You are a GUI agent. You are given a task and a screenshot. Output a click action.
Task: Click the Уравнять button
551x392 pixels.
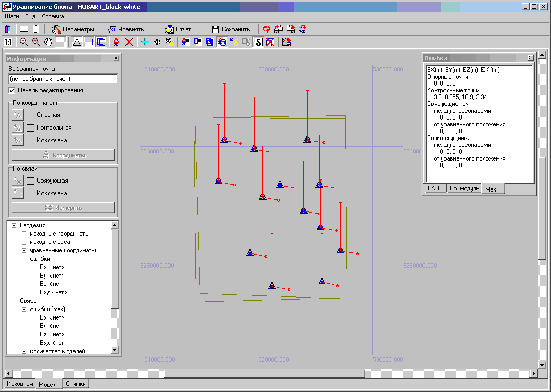tap(126, 29)
